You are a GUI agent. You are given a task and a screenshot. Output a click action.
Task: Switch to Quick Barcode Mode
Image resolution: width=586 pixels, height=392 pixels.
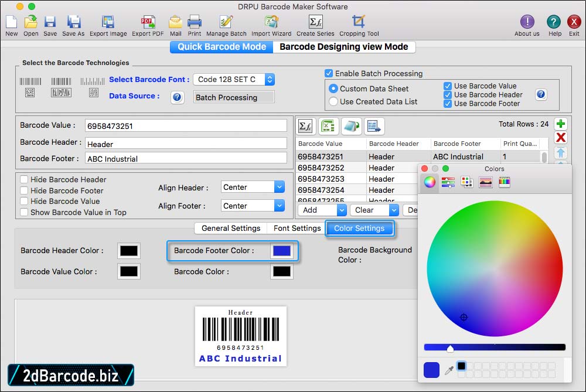tap(222, 47)
